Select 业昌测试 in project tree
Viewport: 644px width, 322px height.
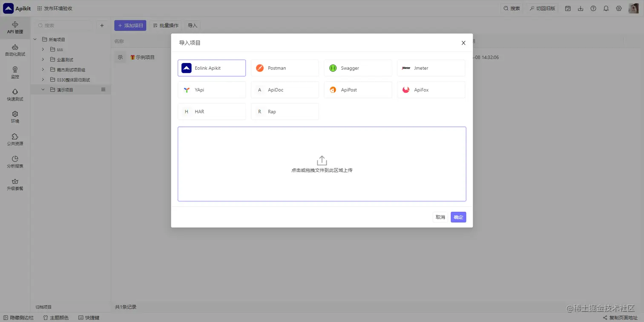click(x=65, y=60)
